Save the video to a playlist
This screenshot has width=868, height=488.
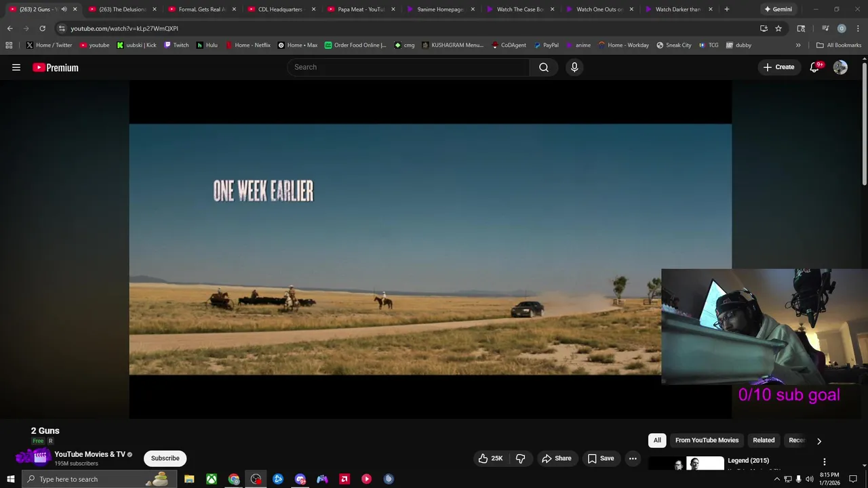[x=601, y=458]
